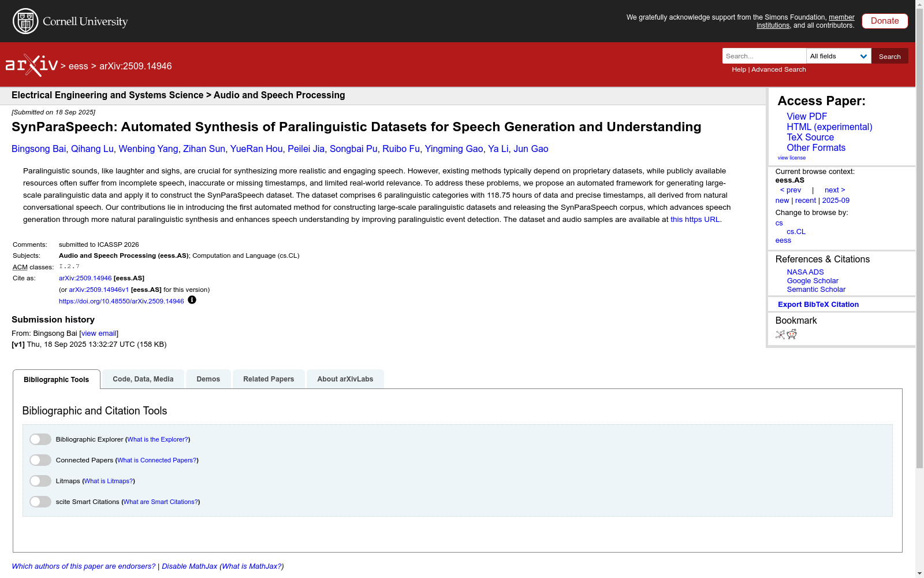Open the arXiv home logo

(32, 65)
